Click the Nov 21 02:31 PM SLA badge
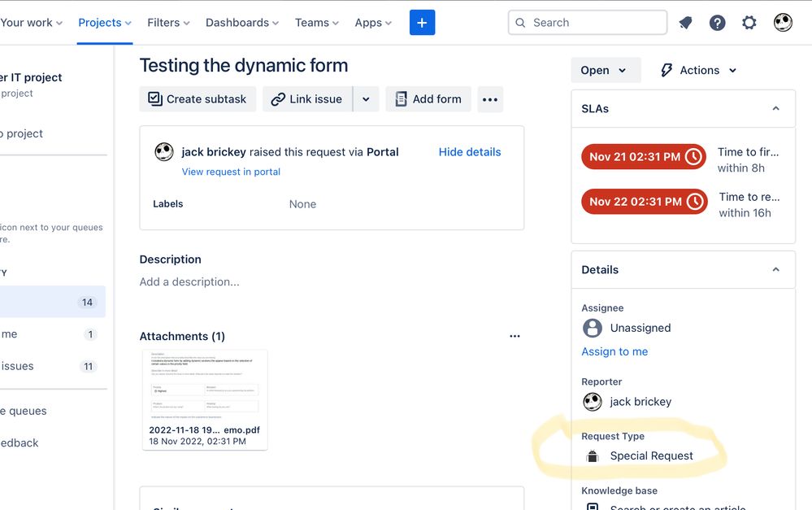 tap(644, 156)
